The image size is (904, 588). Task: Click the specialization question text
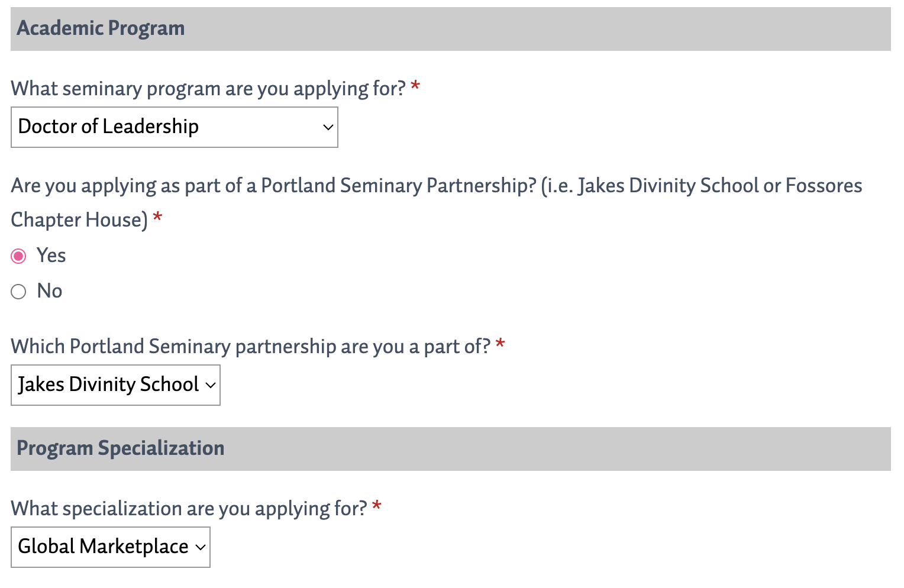[x=189, y=508]
